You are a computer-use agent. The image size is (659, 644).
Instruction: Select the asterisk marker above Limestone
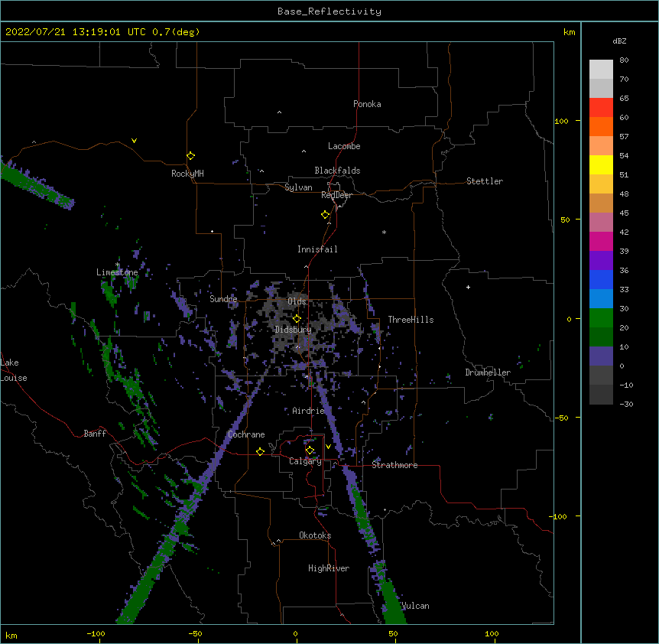(117, 265)
